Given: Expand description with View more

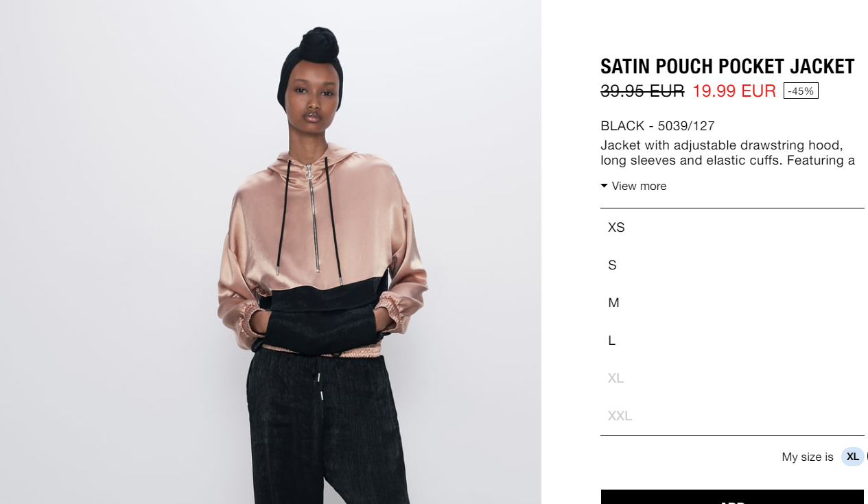Looking at the screenshot, I should tap(633, 186).
